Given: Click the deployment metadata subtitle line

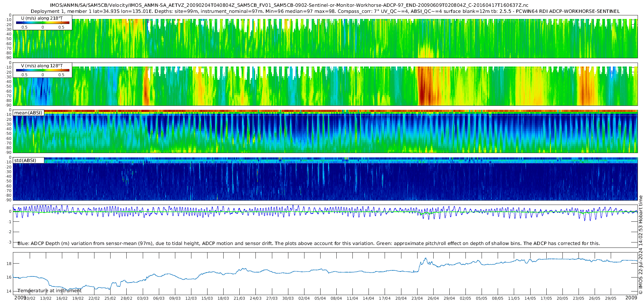Looking at the screenshot, I should coord(325,11).
